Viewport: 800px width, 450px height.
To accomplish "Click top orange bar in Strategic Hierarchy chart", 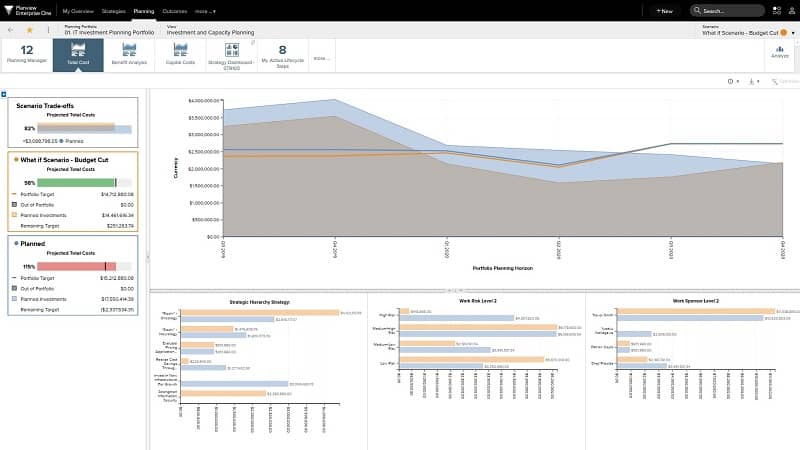I will (260, 312).
